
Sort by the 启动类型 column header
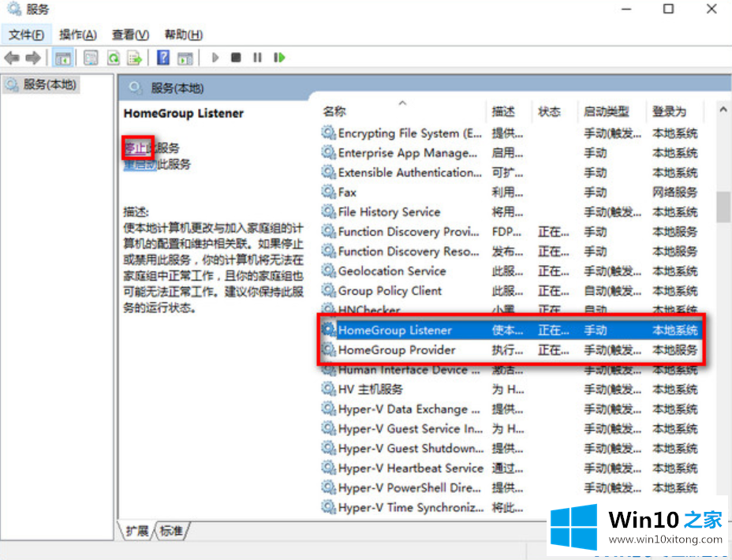coord(612,111)
